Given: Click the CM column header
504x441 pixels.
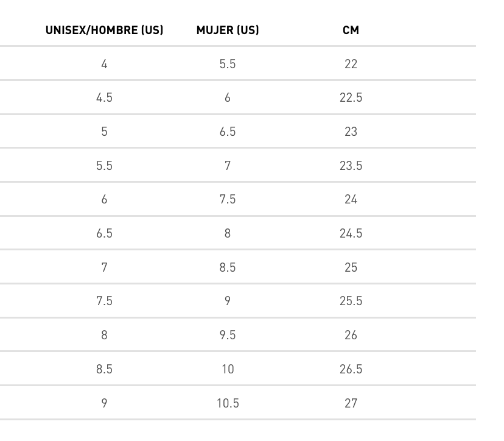Looking at the screenshot, I should 351,30.
